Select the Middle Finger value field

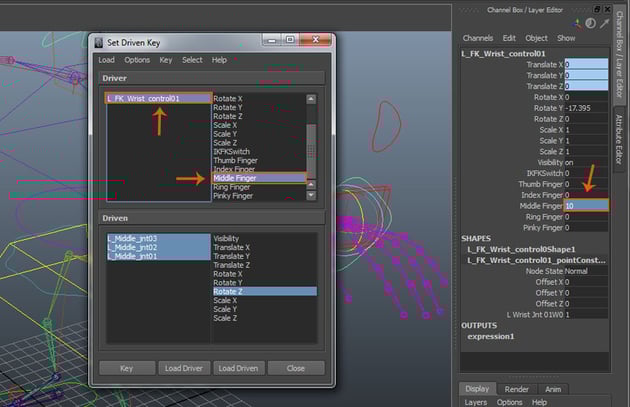[x=585, y=205]
